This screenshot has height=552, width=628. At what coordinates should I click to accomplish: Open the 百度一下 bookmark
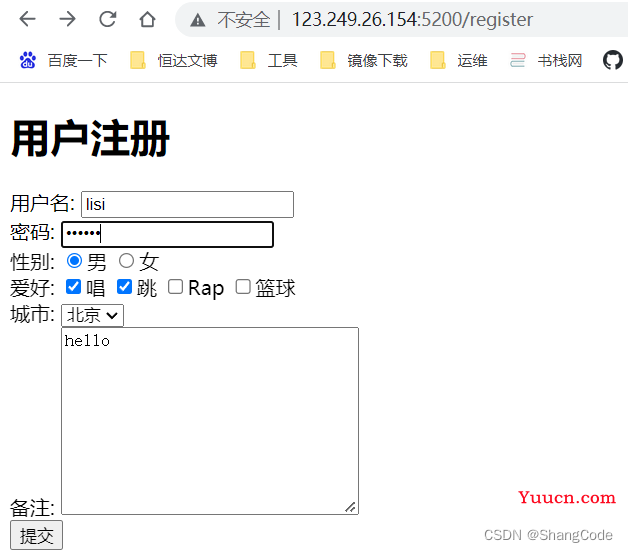64,60
